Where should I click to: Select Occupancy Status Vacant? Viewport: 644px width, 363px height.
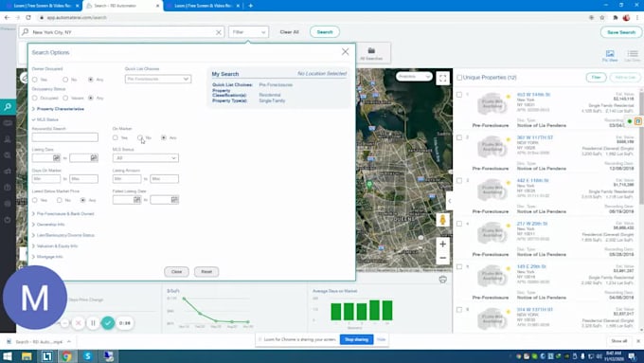(65, 98)
